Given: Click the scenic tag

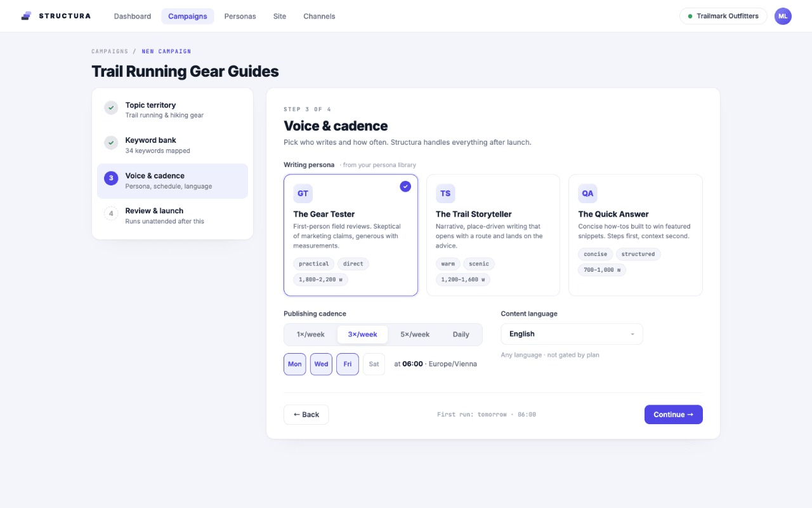Looking at the screenshot, I should (479, 264).
